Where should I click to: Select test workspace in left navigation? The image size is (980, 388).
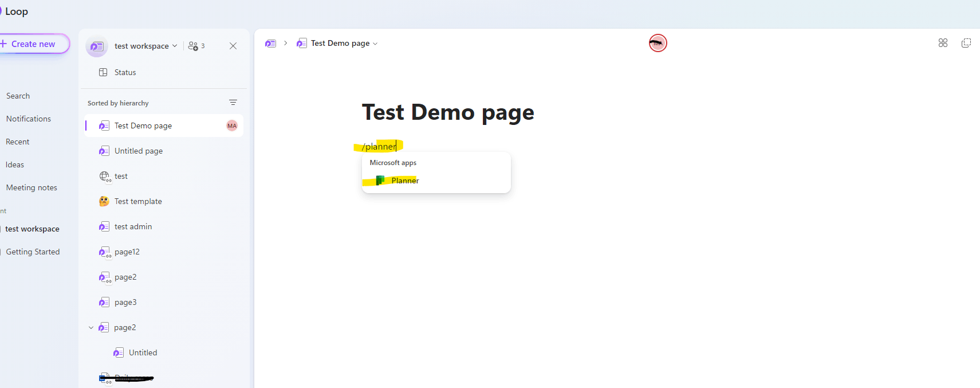tap(32, 229)
